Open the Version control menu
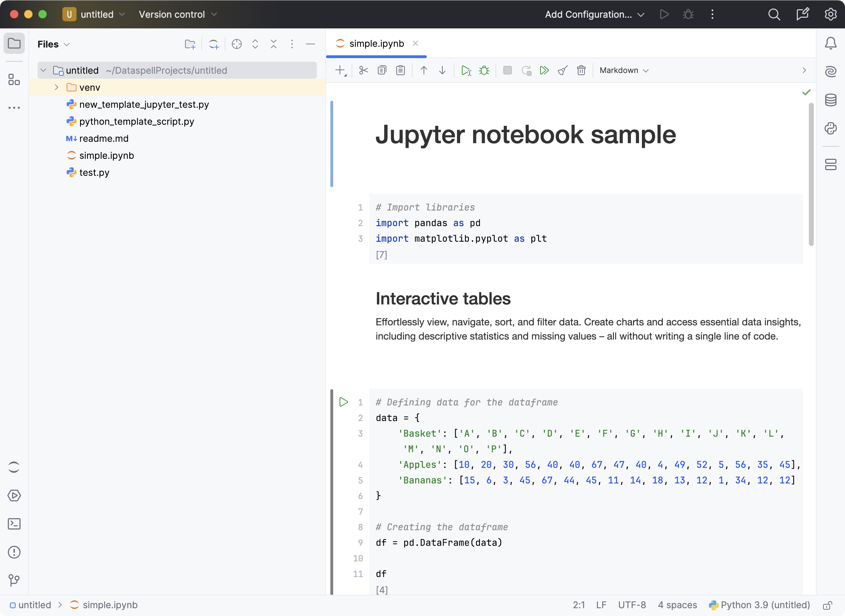 [178, 15]
